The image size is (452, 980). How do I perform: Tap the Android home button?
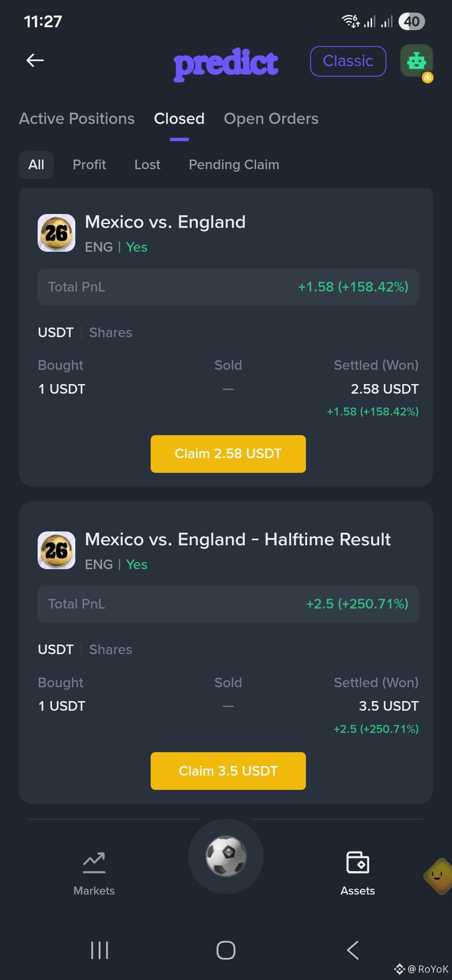226,950
